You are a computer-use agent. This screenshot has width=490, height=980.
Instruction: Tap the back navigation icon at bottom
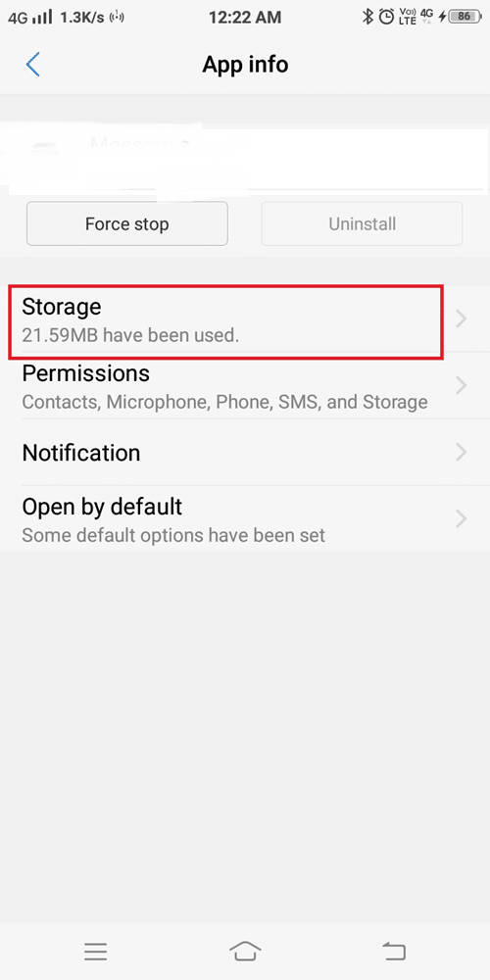click(394, 952)
